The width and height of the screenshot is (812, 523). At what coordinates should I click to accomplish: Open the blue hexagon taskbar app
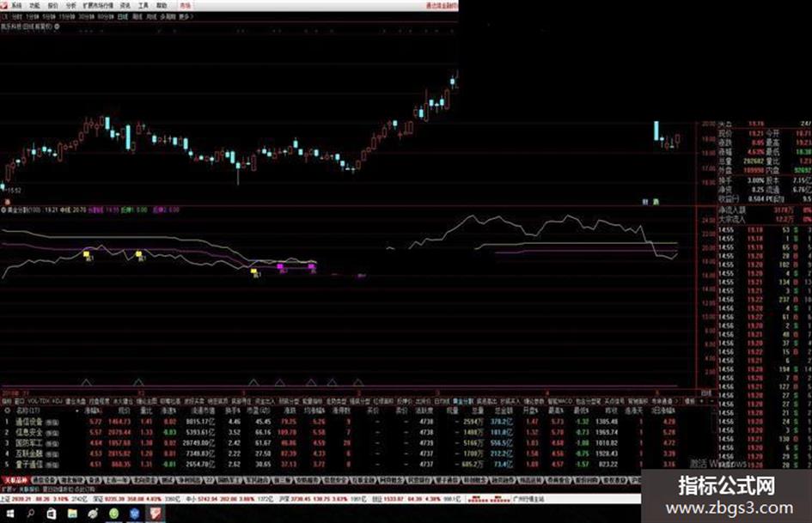coord(135,514)
